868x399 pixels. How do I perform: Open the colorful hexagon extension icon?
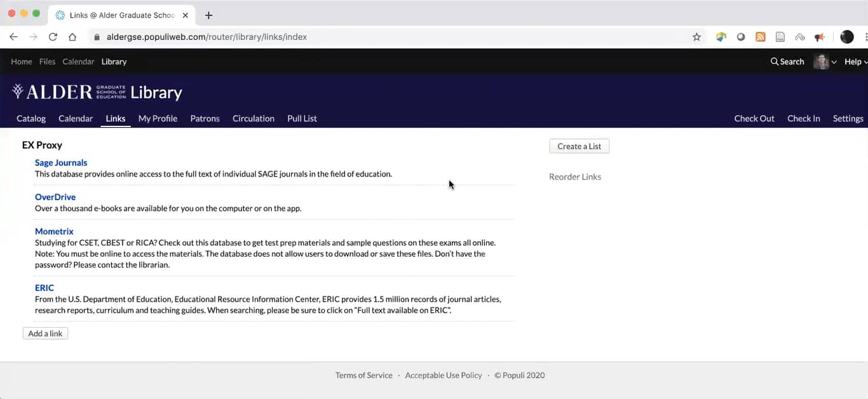tap(721, 37)
